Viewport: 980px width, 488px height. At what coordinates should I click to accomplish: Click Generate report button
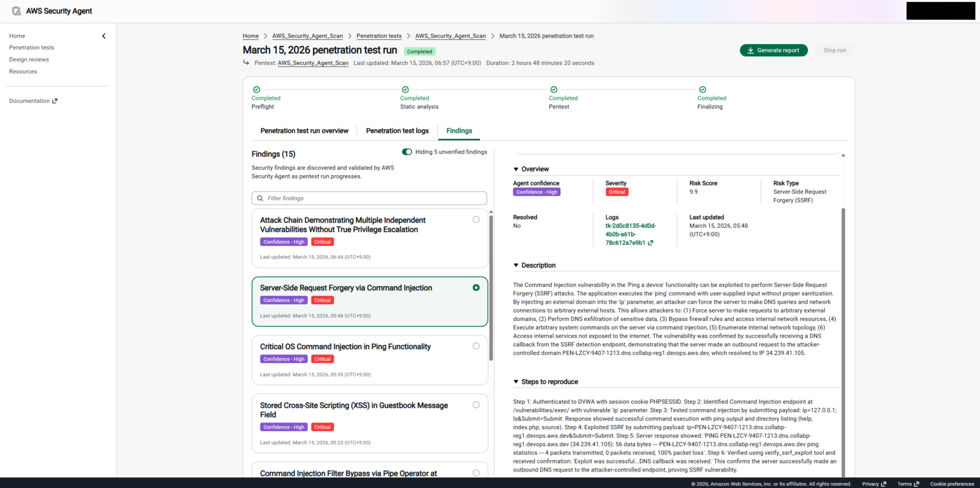pos(774,50)
